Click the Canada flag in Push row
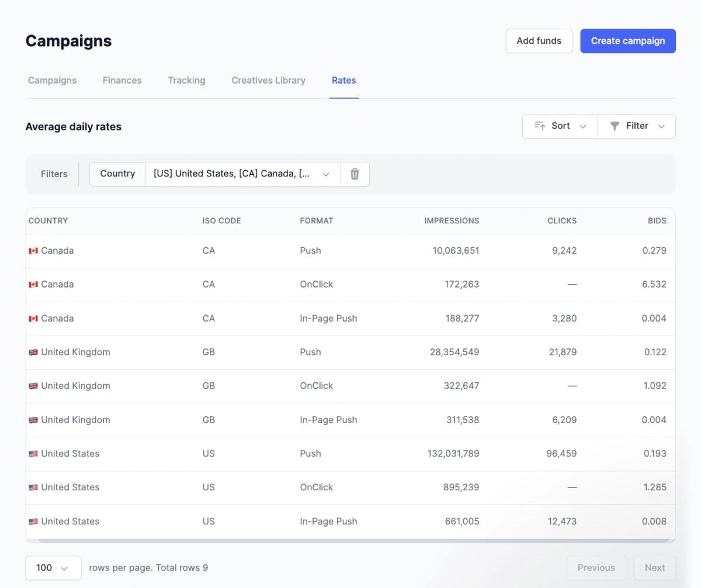The width and height of the screenshot is (701, 588). pos(33,251)
